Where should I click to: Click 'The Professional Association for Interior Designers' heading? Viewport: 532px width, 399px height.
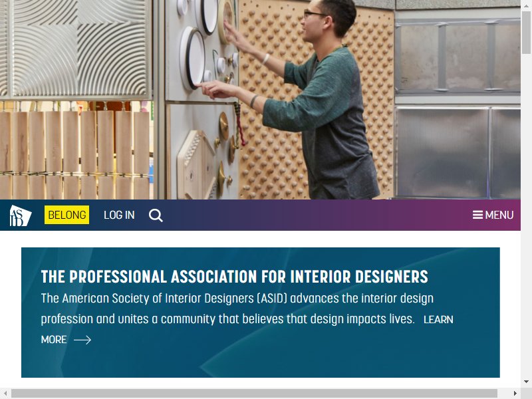pos(235,277)
